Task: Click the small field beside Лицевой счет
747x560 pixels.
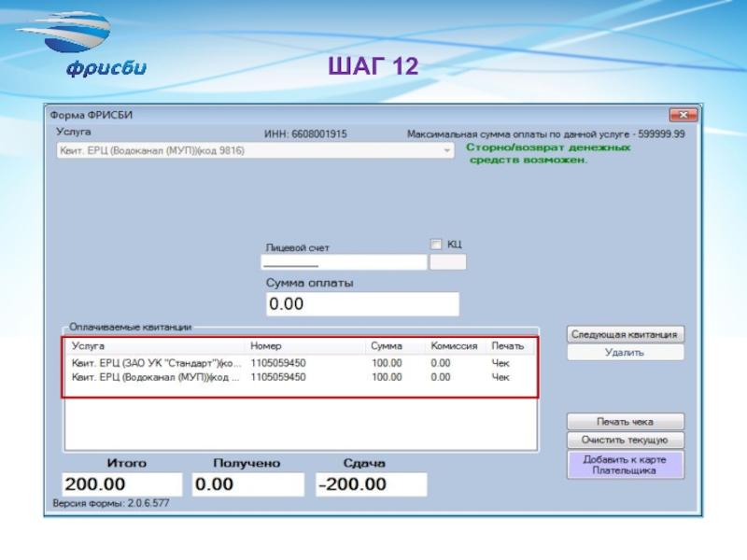Action: point(448,262)
